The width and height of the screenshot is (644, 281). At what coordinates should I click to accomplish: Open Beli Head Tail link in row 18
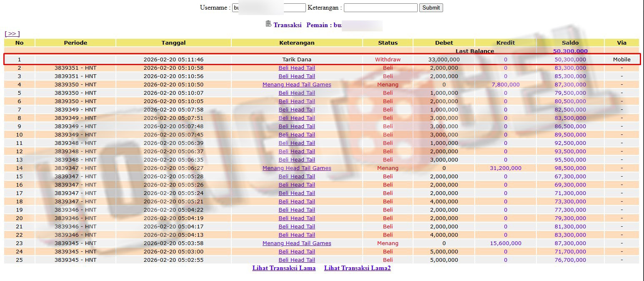point(297,201)
